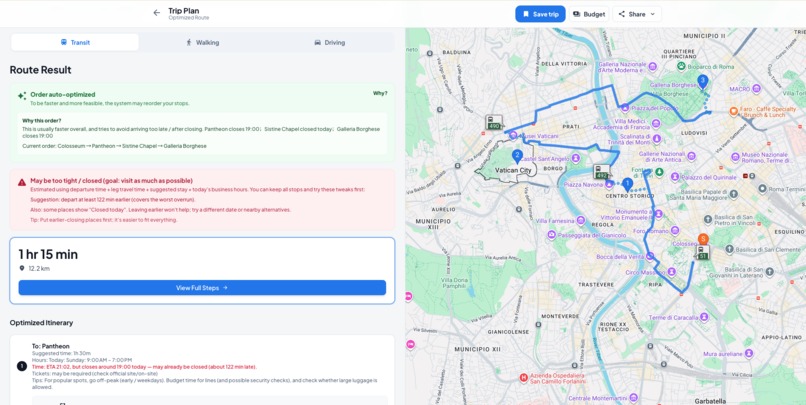Click the Faro Caffe Specialty map icon

(x=734, y=111)
